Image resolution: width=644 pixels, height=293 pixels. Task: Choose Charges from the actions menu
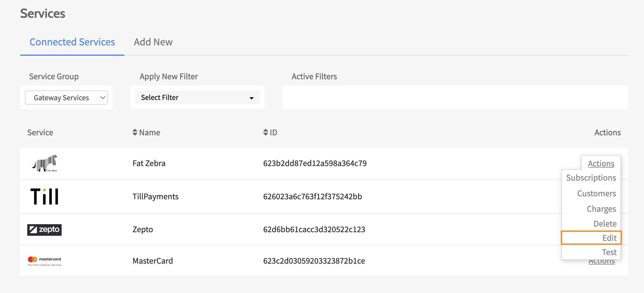[601, 209]
